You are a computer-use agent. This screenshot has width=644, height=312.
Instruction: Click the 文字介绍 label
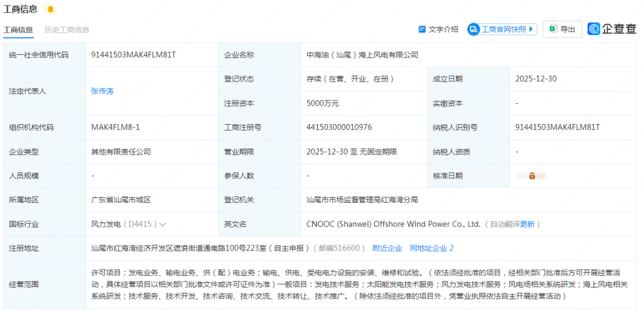click(x=443, y=29)
